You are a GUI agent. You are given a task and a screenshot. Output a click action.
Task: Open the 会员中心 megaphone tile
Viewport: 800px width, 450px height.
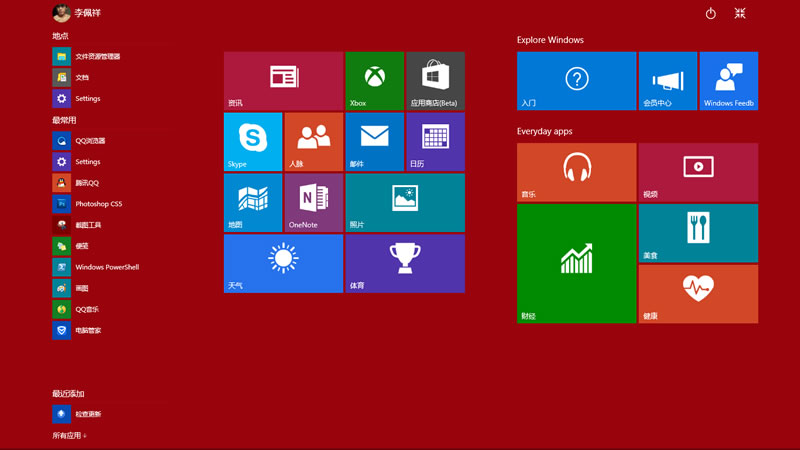point(668,81)
